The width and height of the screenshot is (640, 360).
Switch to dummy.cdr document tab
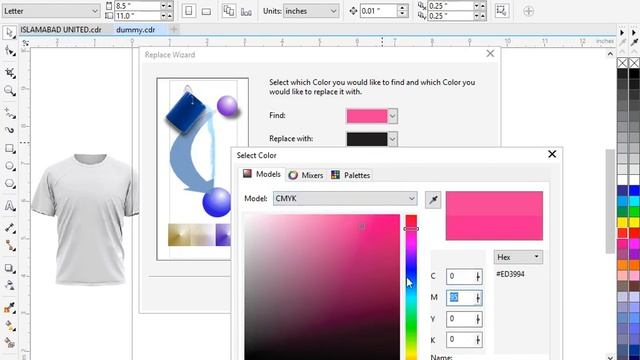tap(136, 30)
